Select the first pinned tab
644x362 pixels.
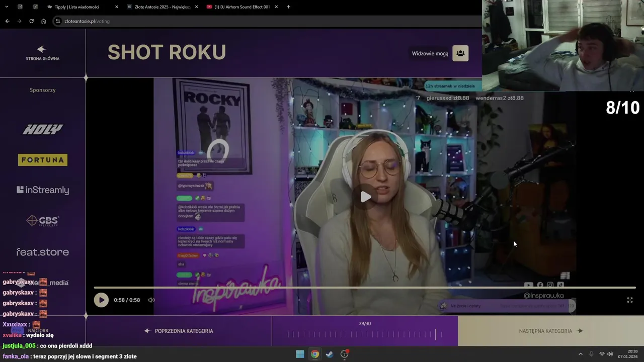click(20, 7)
